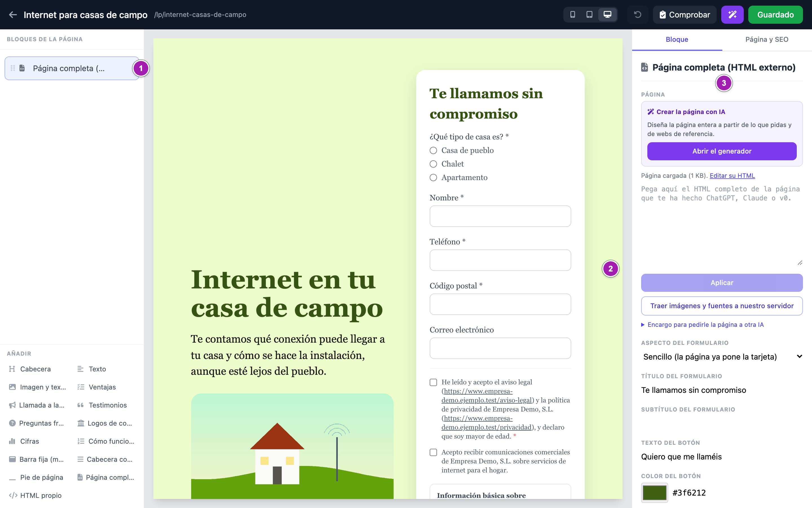Click Abrir el generador button
Viewport: 812px width, 508px height.
(722, 151)
